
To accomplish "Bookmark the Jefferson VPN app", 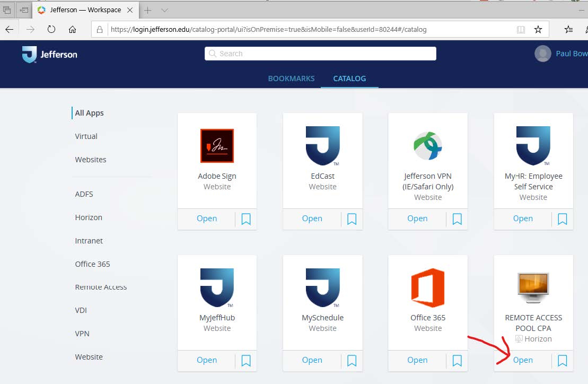I will 457,219.
